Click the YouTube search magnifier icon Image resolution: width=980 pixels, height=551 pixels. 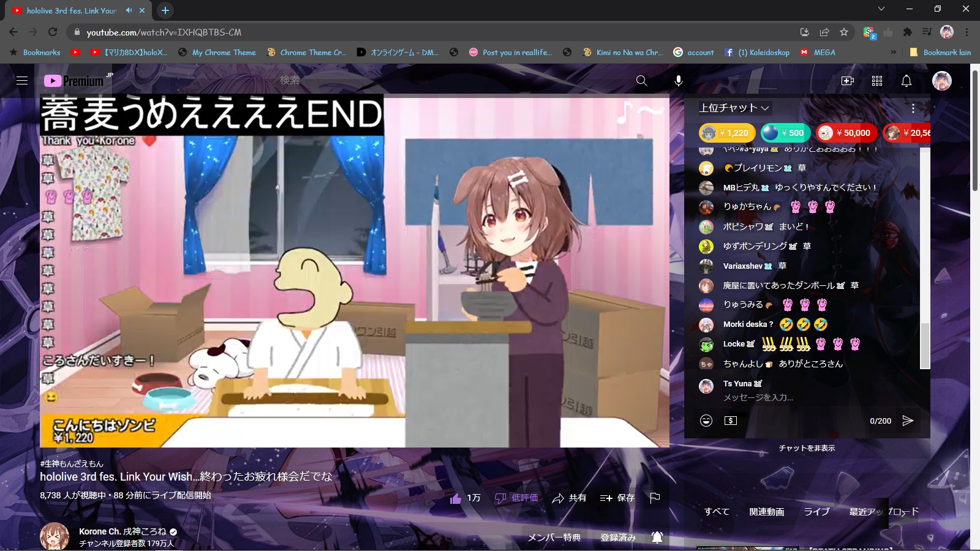click(641, 81)
